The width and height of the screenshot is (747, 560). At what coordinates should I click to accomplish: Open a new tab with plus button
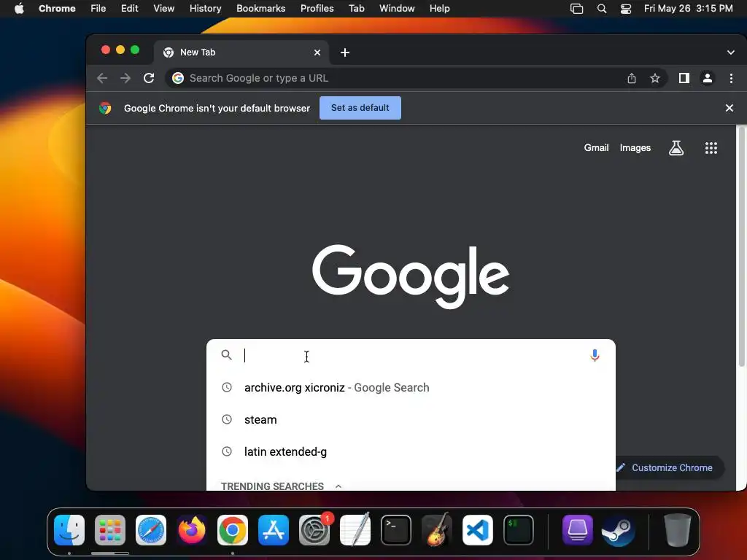coord(345,52)
